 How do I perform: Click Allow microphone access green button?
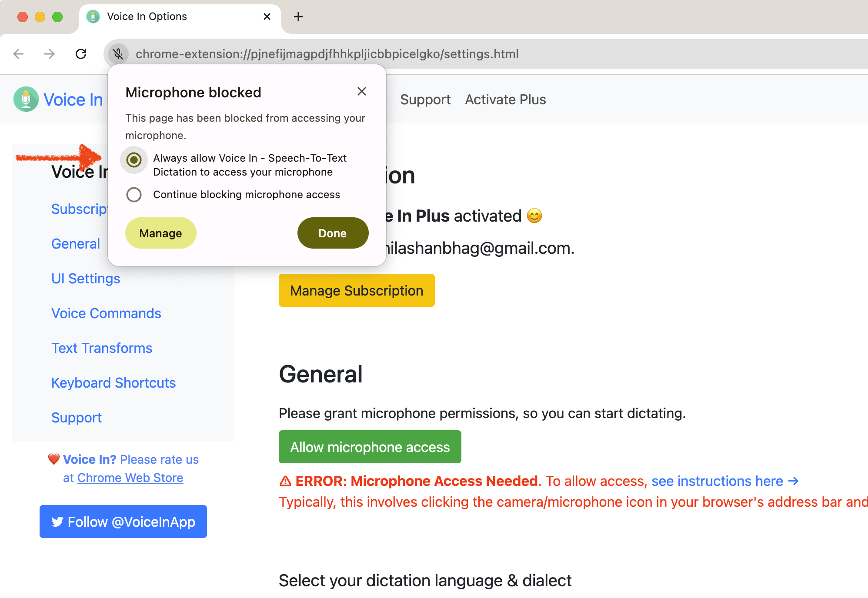pos(370,447)
